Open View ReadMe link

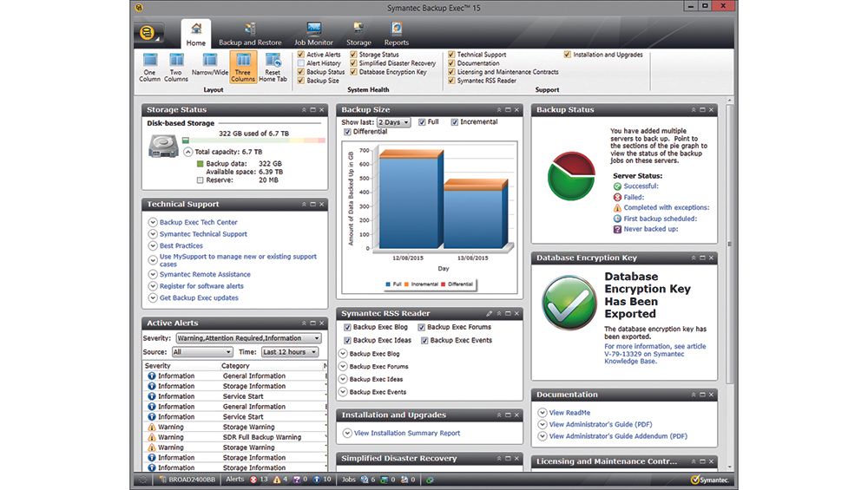(569, 413)
